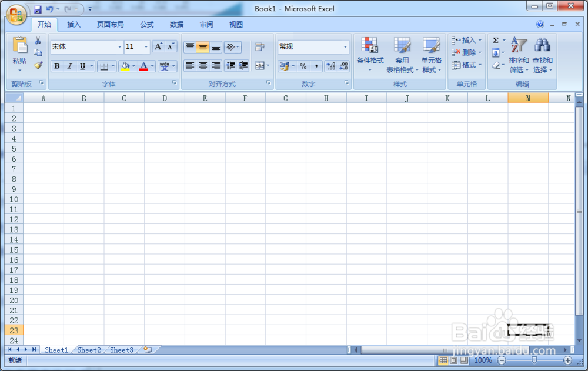The width and height of the screenshot is (588, 371).
Task: Insert a new worksheet tab icon
Action: point(148,350)
